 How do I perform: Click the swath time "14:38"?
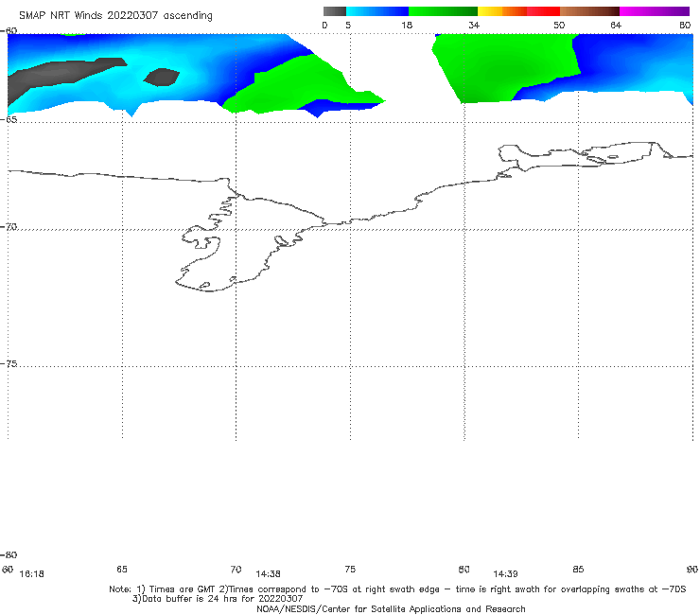coord(268,574)
